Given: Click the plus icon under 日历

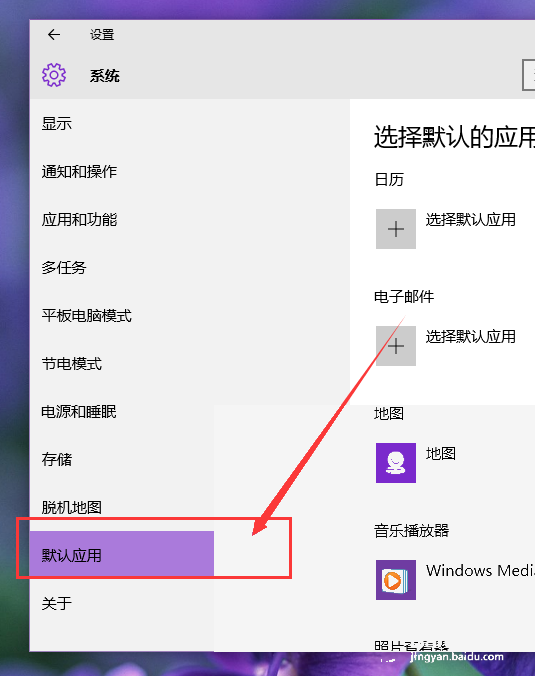Looking at the screenshot, I should 396,229.
